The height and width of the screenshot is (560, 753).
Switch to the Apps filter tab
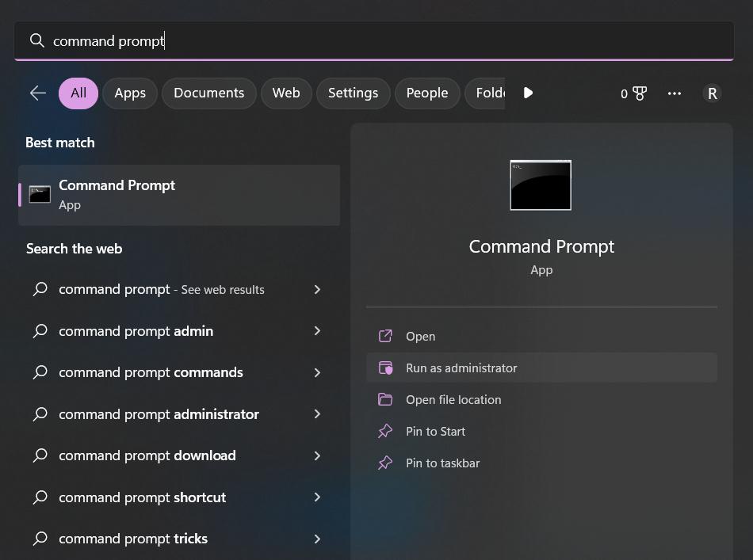pos(130,93)
